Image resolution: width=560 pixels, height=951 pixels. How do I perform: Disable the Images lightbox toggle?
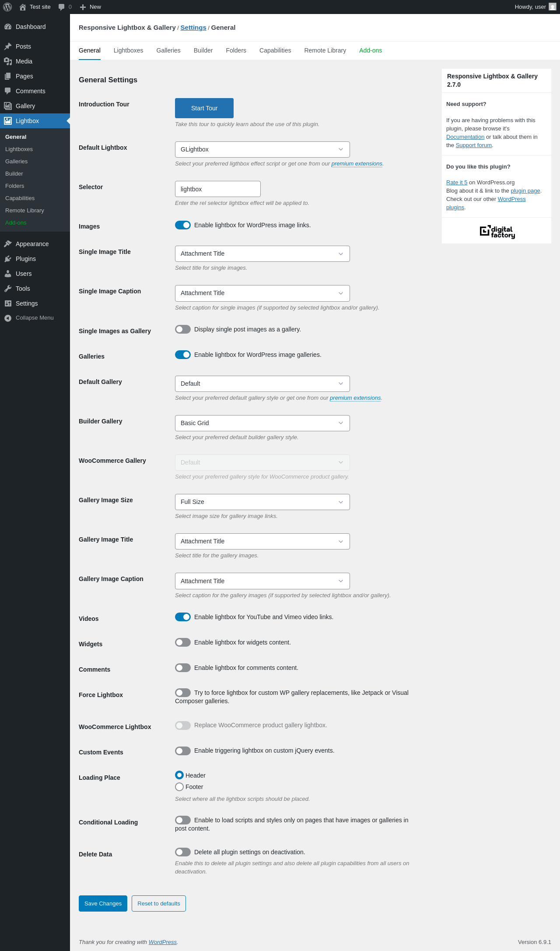[x=183, y=225]
